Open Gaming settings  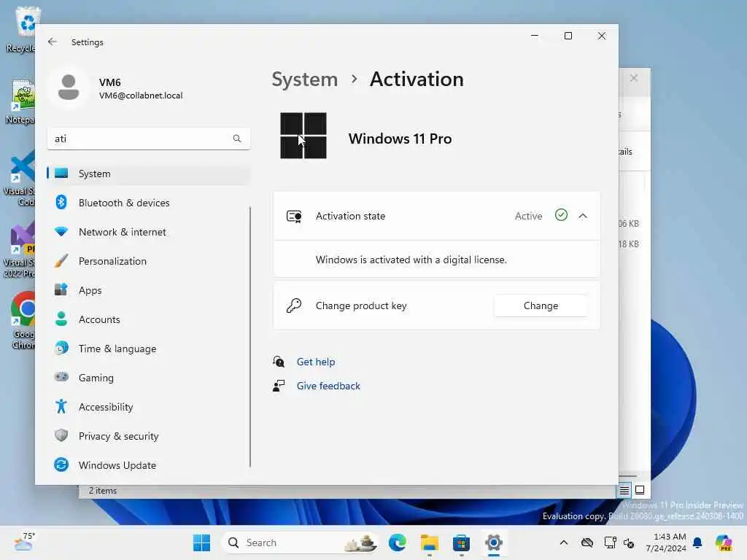coord(148,378)
